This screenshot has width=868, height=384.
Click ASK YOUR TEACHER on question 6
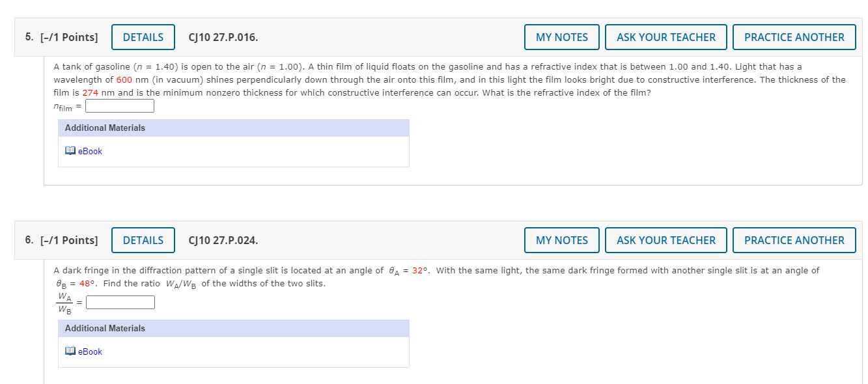point(666,240)
